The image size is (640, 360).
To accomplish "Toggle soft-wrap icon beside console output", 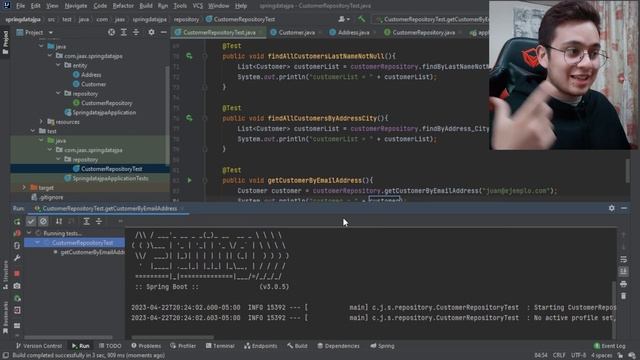I will point(623,260).
